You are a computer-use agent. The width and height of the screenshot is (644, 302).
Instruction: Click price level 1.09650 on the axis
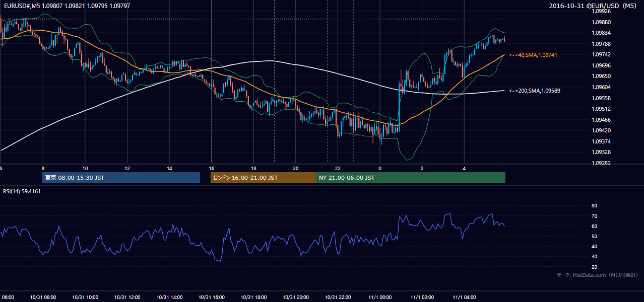coord(601,76)
